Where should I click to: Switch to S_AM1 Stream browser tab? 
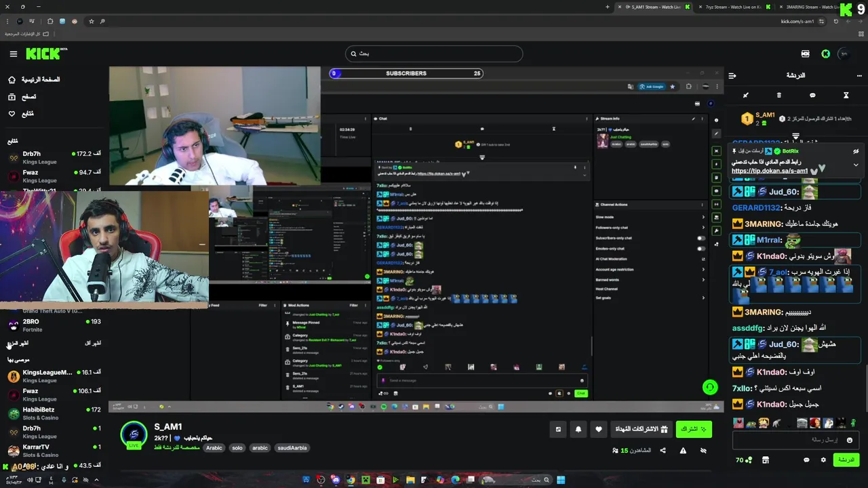(x=654, y=7)
